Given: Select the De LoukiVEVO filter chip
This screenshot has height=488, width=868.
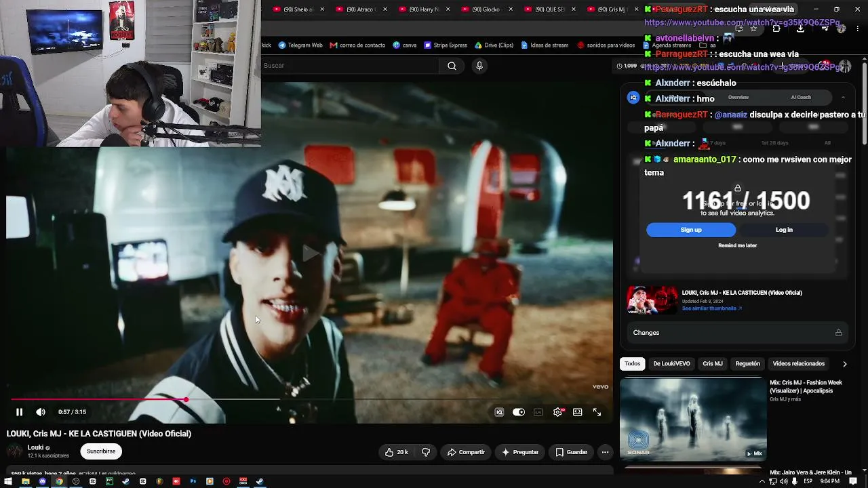Looking at the screenshot, I should 671,364.
